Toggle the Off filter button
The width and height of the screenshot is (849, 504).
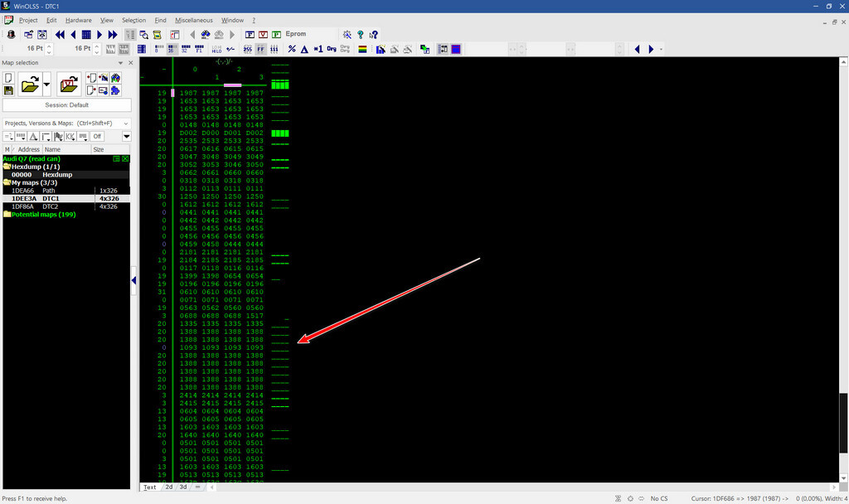(x=97, y=137)
